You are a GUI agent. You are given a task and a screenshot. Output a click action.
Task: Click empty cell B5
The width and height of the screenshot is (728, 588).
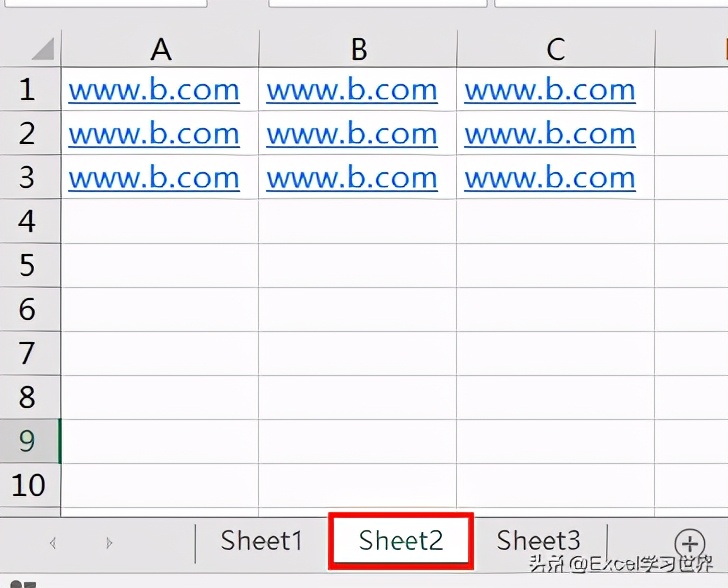pyautogui.click(x=358, y=266)
